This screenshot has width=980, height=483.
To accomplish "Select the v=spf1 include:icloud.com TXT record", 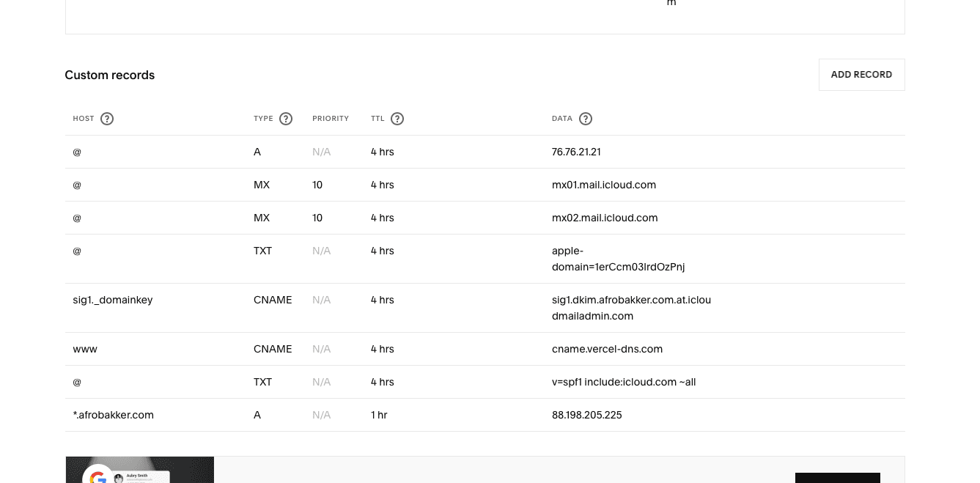I will 623,382.
